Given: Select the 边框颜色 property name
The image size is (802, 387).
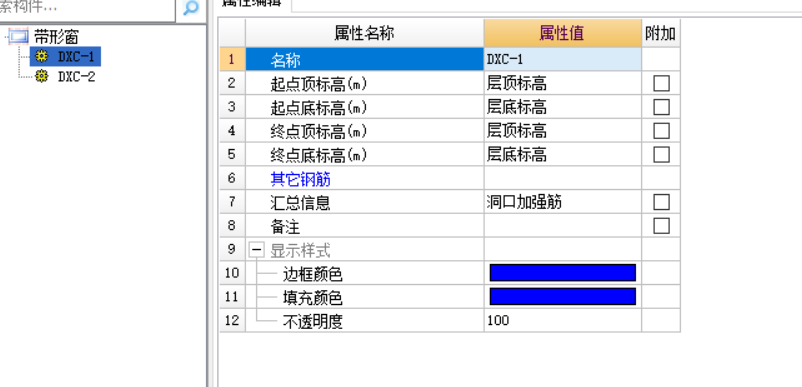Looking at the screenshot, I should pos(313,275).
